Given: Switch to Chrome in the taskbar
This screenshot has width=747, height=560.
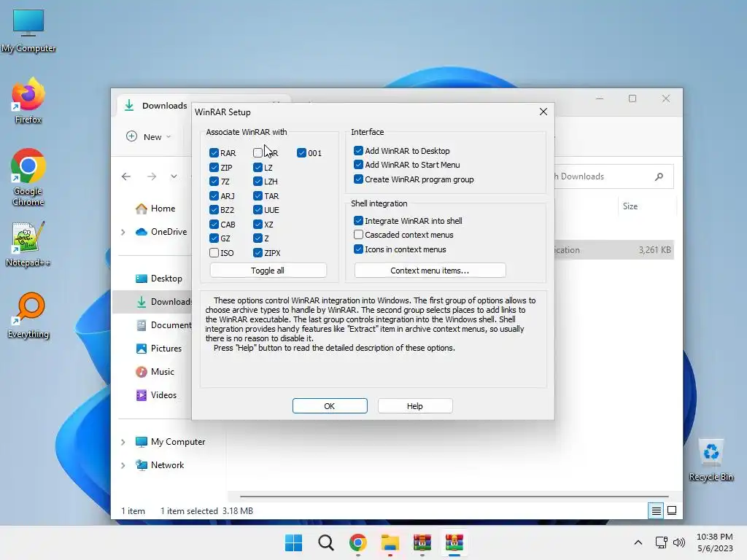Looking at the screenshot, I should tap(357, 542).
